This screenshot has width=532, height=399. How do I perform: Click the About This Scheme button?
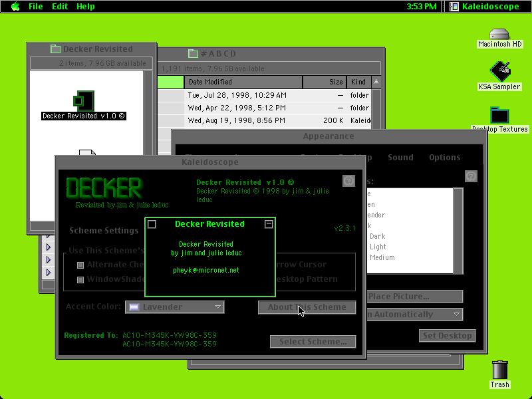[x=307, y=307]
